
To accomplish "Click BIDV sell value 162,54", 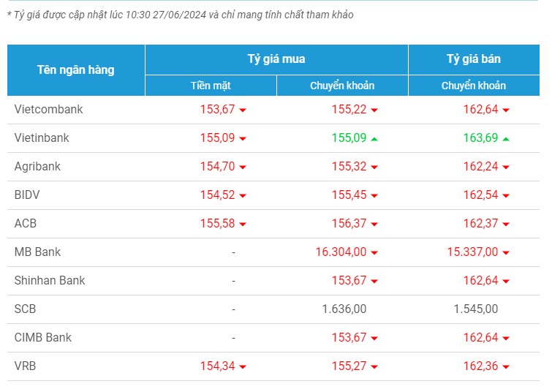I will [481, 195].
